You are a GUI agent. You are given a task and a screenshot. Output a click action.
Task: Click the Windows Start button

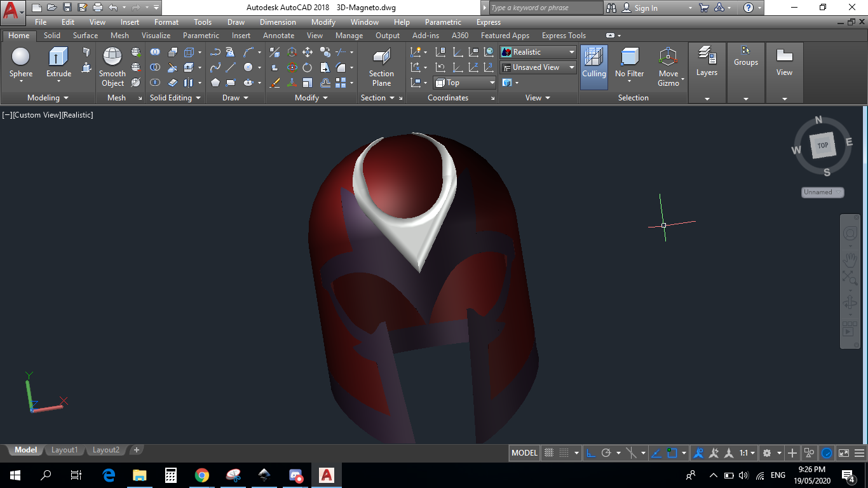point(15,475)
